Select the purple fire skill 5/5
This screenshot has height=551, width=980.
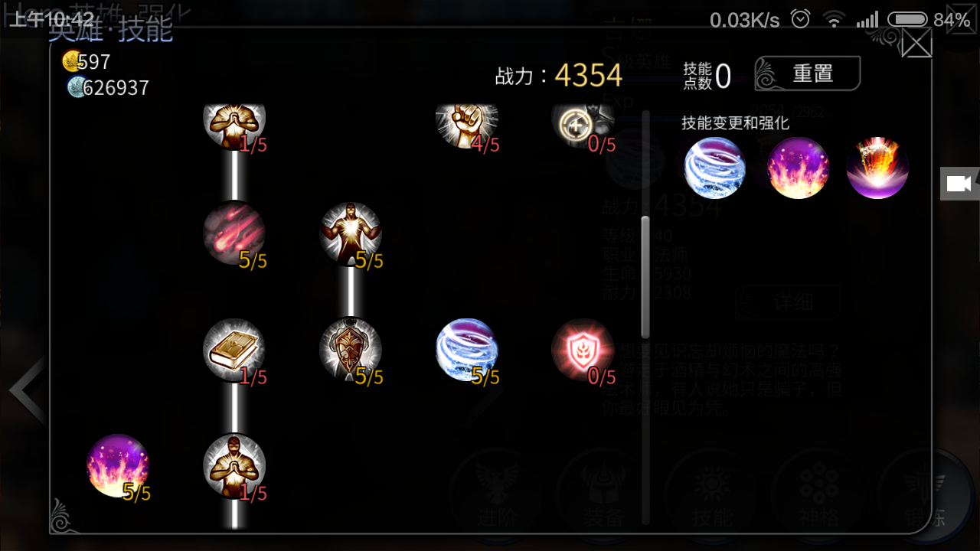click(118, 466)
